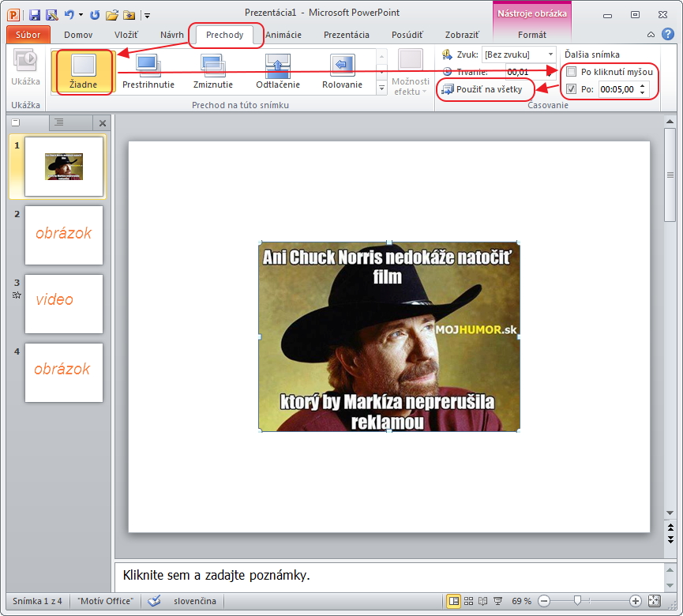
Task: Enable the Po kliknutí myšou checkbox
Action: pyautogui.click(x=572, y=72)
